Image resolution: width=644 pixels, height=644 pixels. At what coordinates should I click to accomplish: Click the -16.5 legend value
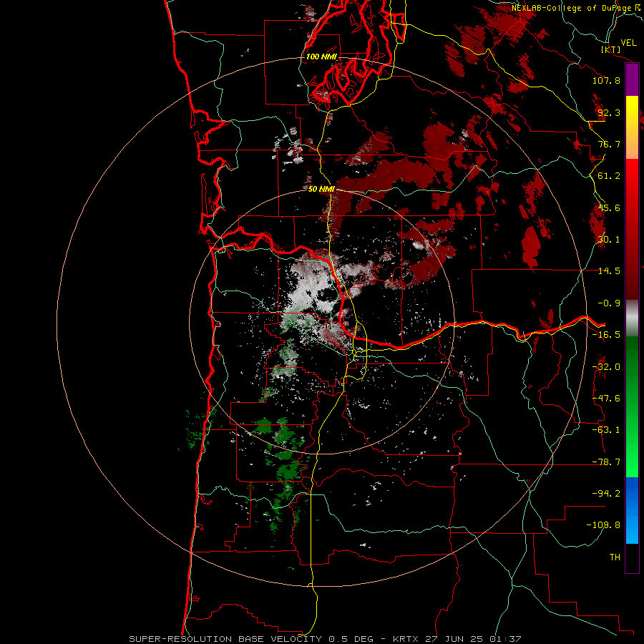606,335
